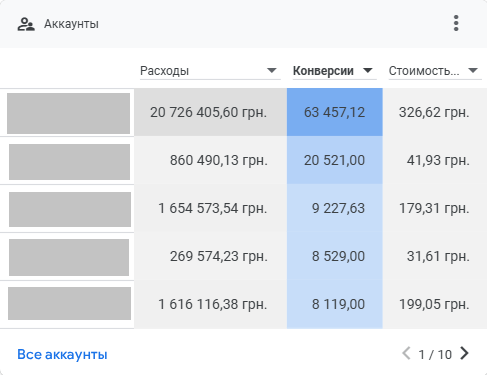Click the 63 457,12 conversions cell
This screenshot has width=487, height=375.
click(x=335, y=112)
